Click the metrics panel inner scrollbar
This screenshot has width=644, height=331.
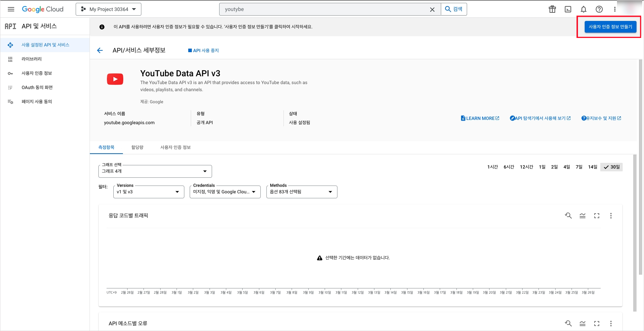tap(635, 233)
